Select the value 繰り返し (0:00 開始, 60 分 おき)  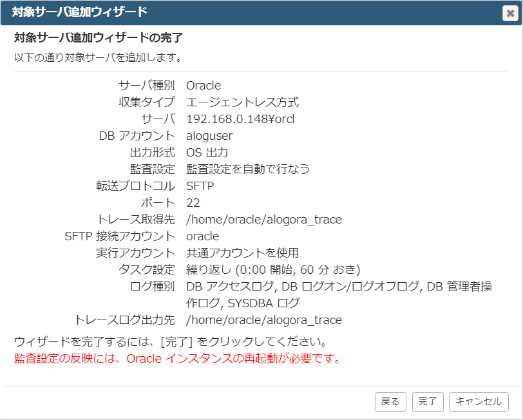(x=273, y=269)
